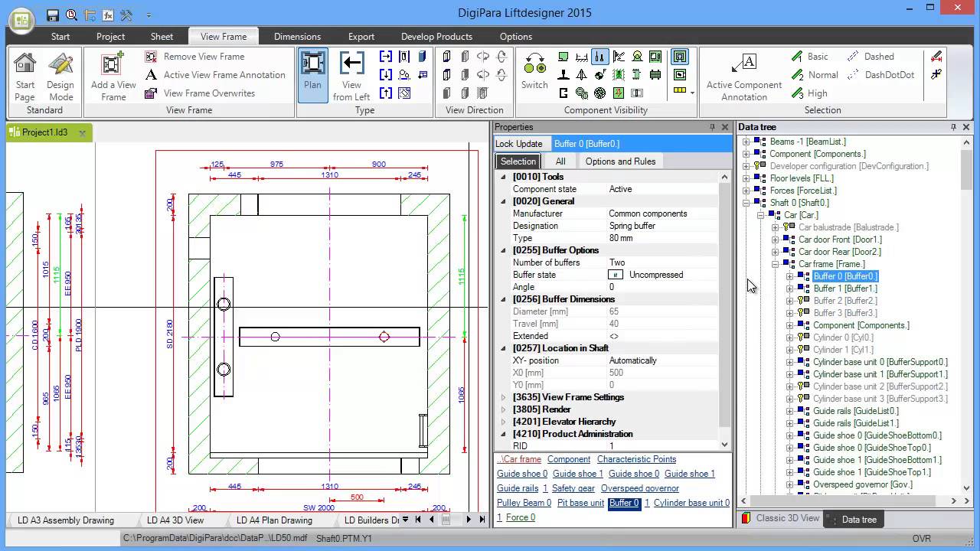This screenshot has height=551, width=980.
Task: Open the Dimensions ribbon tab
Action: coord(297,37)
